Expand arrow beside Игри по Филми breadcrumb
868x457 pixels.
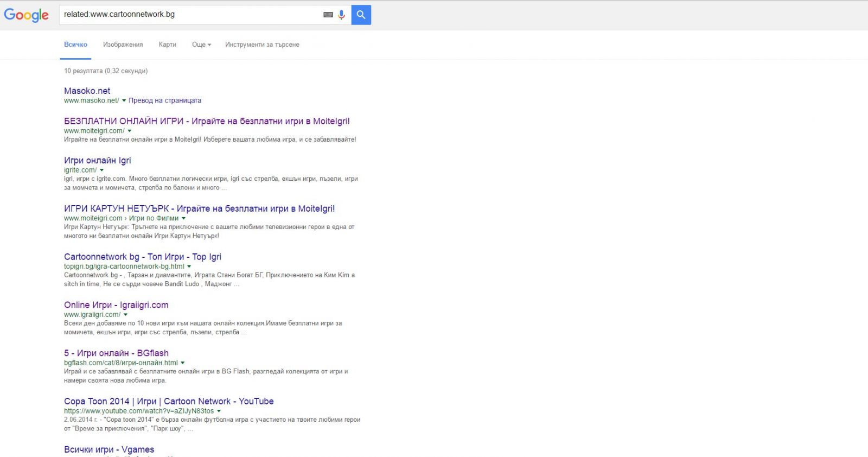coord(183,218)
